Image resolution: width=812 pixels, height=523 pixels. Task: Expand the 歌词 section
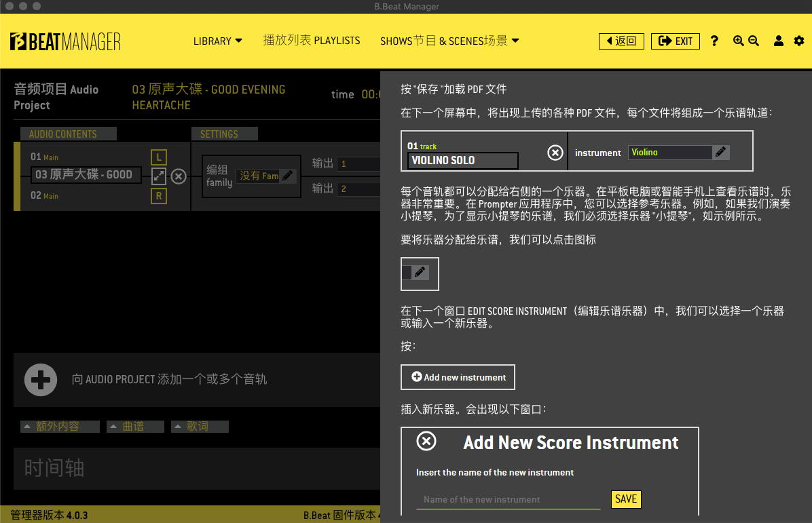(200, 426)
